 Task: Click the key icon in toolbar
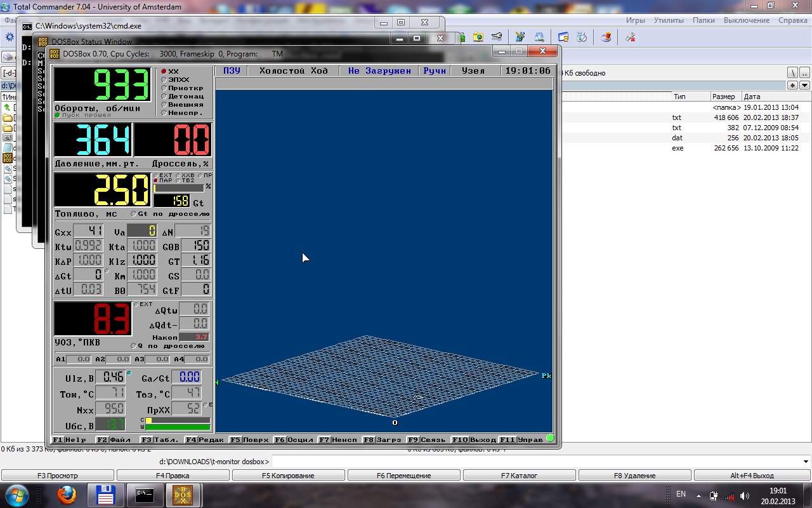point(497,37)
